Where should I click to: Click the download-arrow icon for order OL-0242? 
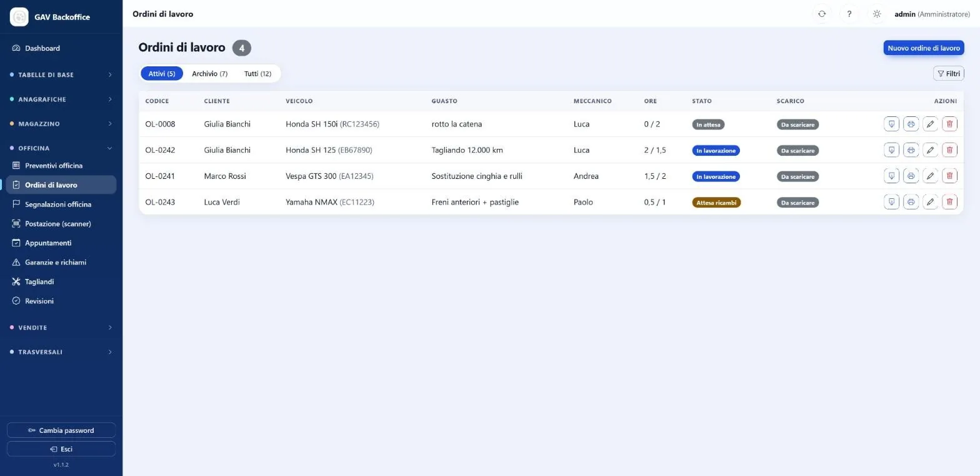click(892, 150)
